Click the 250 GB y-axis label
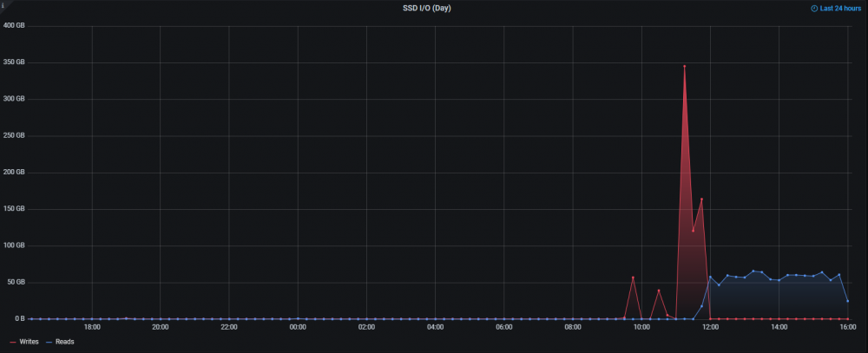The width and height of the screenshot is (868, 353). tap(14, 135)
